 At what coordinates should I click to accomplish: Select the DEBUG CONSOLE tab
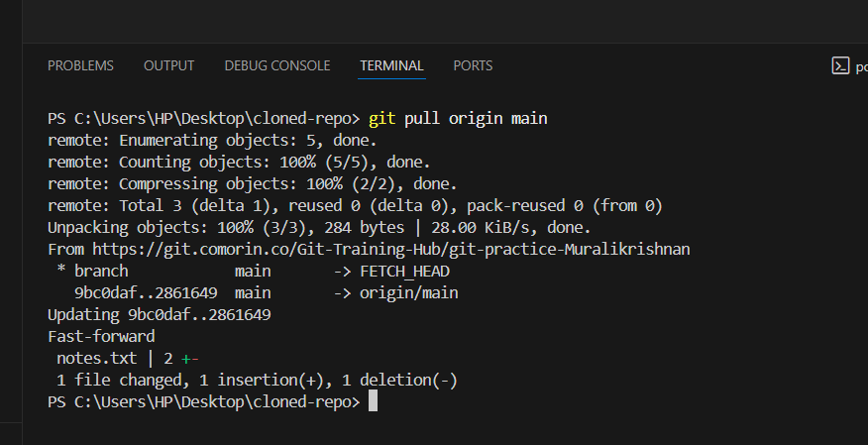point(277,66)
